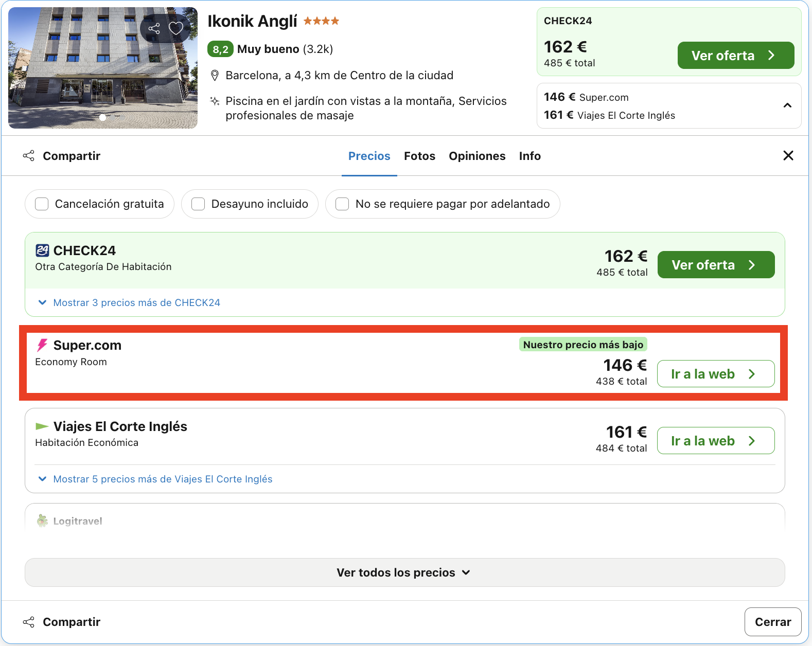Click the 146 € Super.com summary line

(x=586, y=97)
